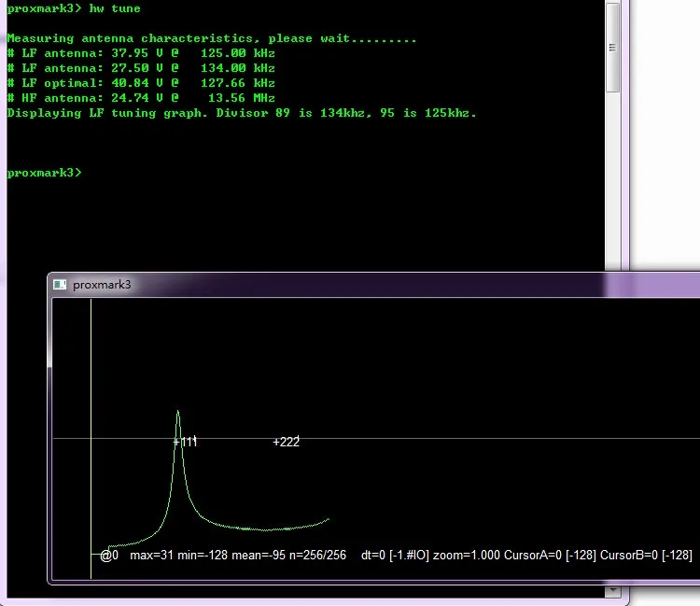Click the yellow cursor line in graph
700x606 pixels.
pyautogui.click(x=91, y=438)
